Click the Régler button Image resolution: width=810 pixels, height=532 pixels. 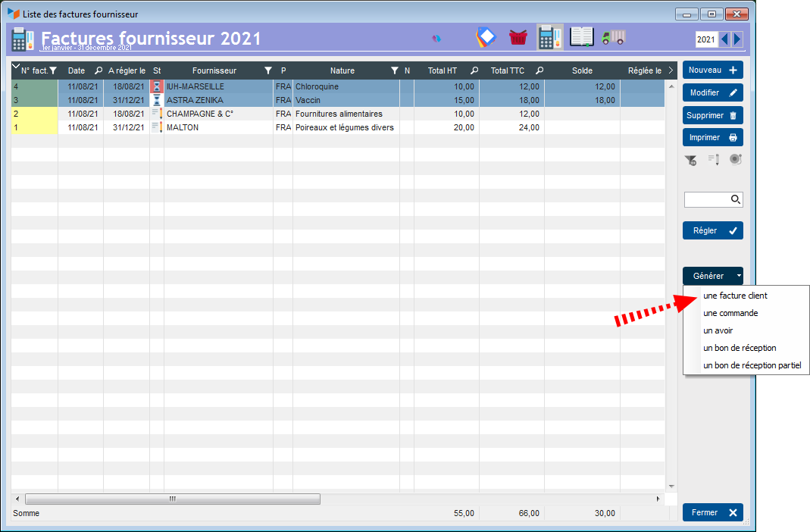coord(712,231)
